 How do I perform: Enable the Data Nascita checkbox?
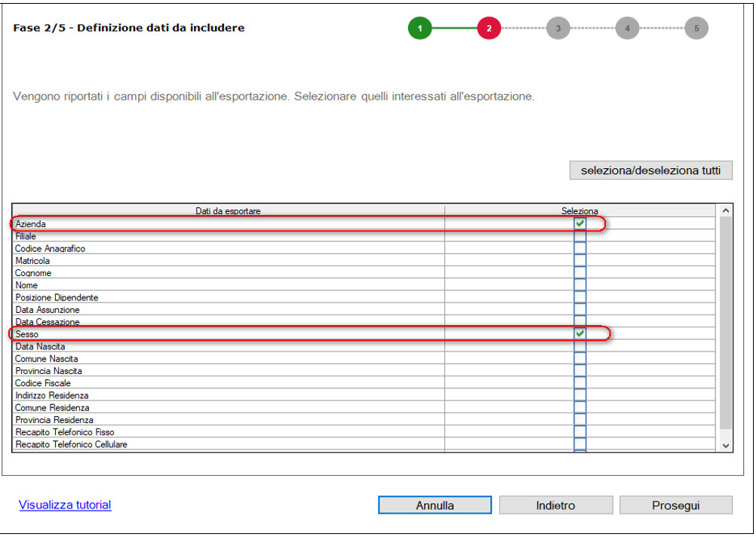(x=580, y=346)
